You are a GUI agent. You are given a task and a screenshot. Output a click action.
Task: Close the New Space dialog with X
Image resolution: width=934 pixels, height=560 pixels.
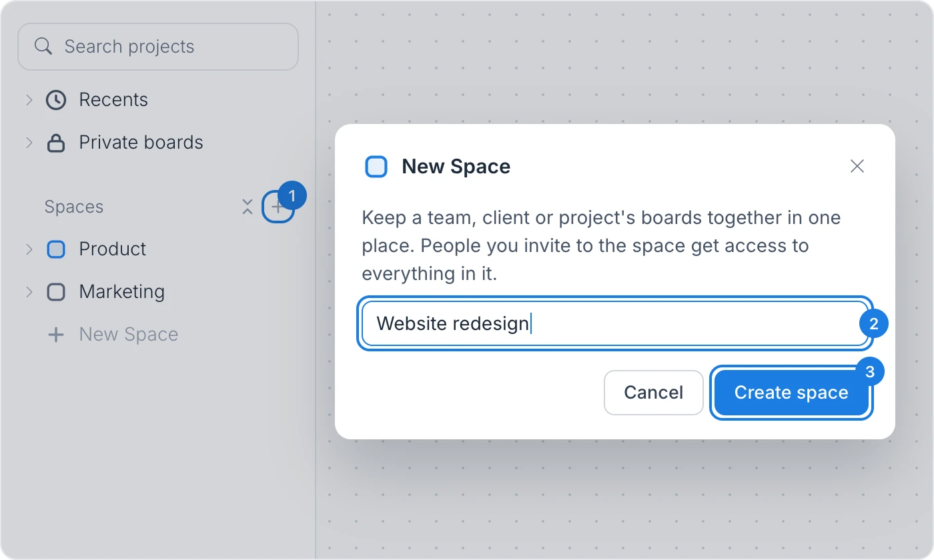point(857,166)
